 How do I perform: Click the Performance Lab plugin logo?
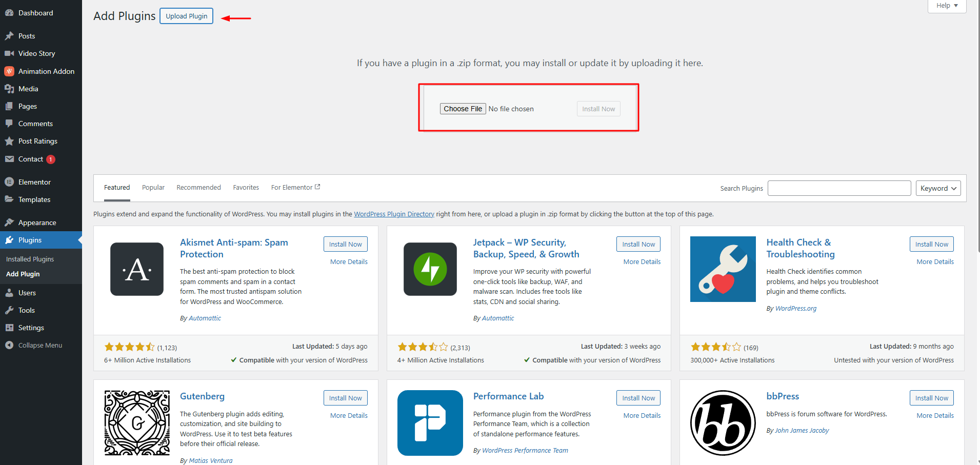[430, 423]
